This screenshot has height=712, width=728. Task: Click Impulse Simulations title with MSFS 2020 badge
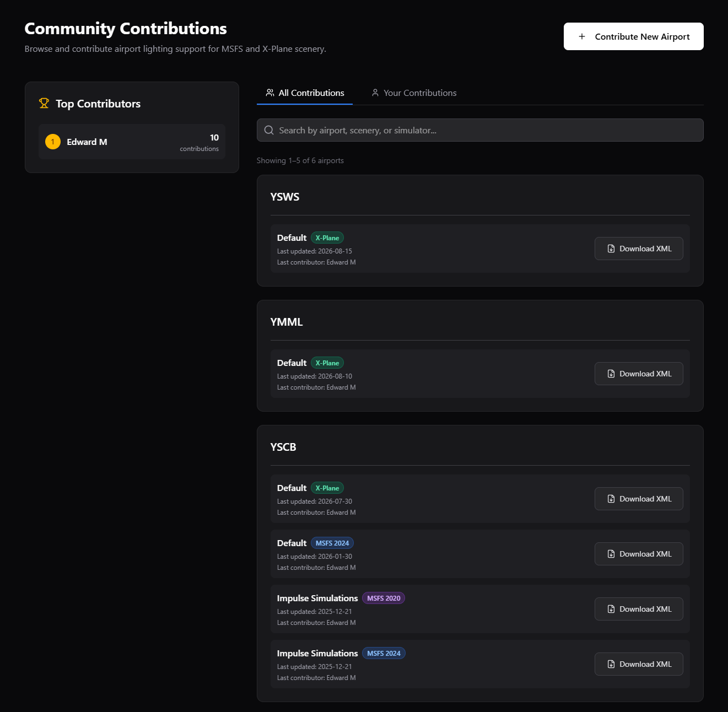tap(317, 598)
